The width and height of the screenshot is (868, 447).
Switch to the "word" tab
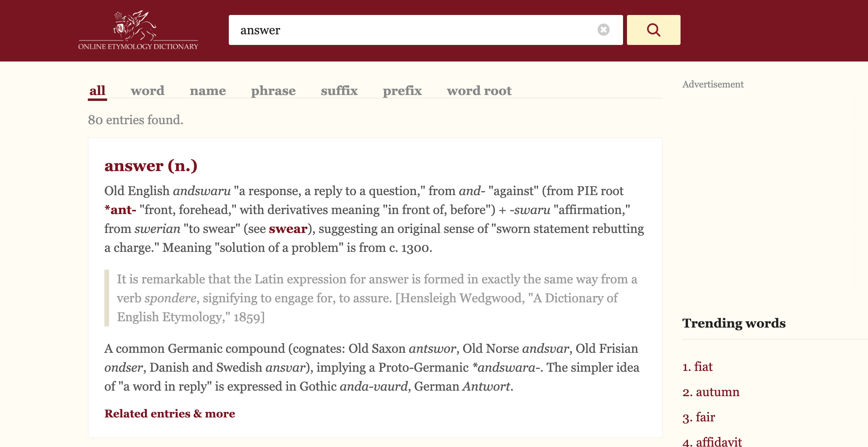tap(147, 91)
